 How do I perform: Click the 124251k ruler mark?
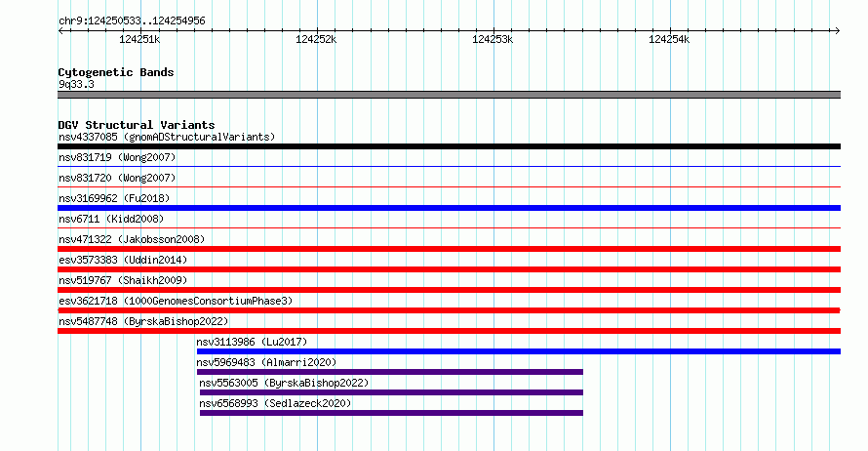coord(139,39)
